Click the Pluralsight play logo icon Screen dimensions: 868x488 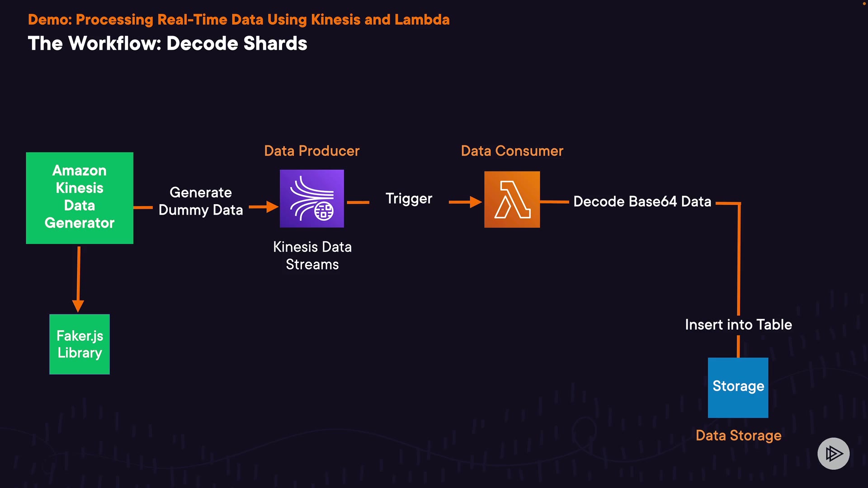pos(833,453)
